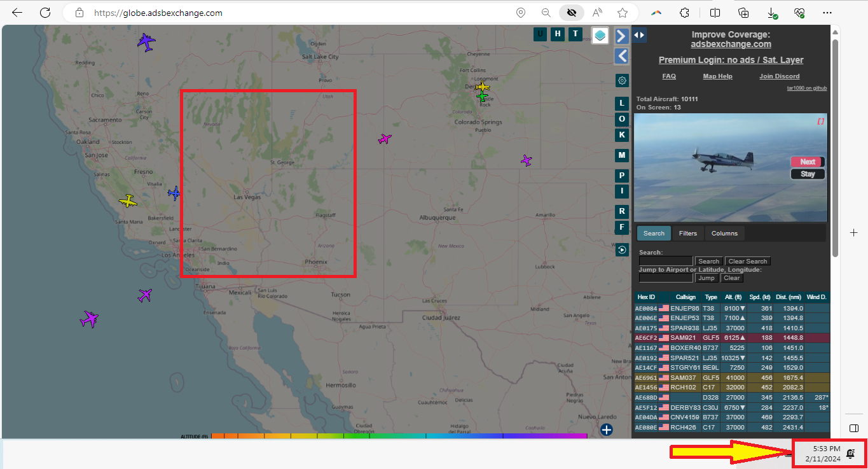Image resolution: width=868 pixels, height=469 pixels.
Task: Toggle the M multi-select button
Action: tap(622, 155)
